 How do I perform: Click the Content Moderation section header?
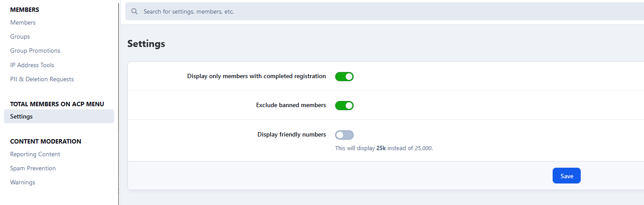[46, 141]
